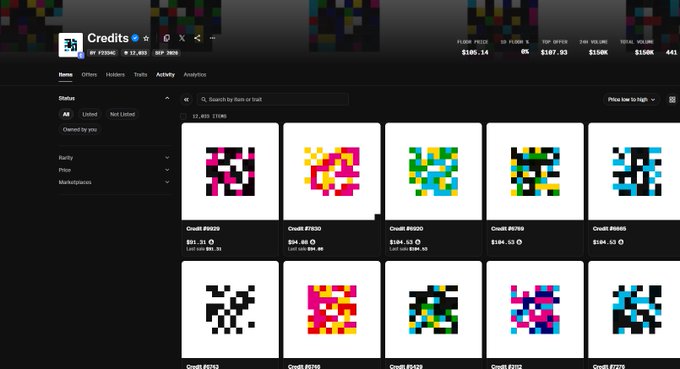Open the pink and black Credit #9929 thumbnail
Image resolution: width=680 pixels, height=369 pixels.
[x=230, y=171]
